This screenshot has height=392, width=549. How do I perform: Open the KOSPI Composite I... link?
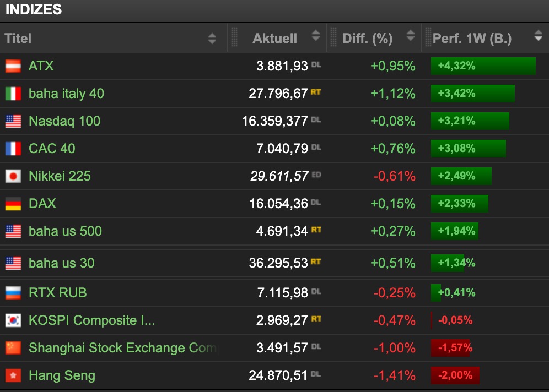coord(91,320)
